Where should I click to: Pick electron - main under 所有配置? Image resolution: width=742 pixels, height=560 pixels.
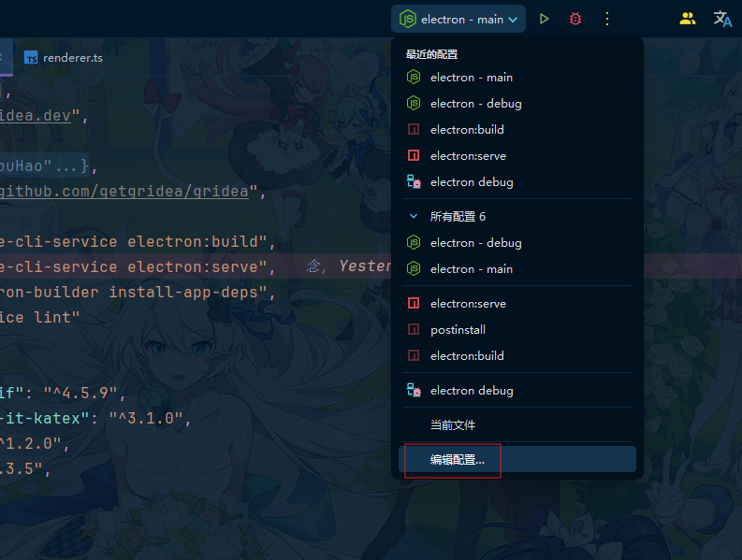(471, 269)
